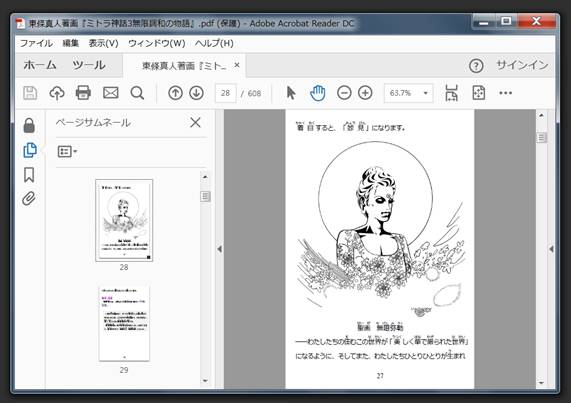Minimize the Acrobat Reader window
571x403 pixels.
[484, 22]
